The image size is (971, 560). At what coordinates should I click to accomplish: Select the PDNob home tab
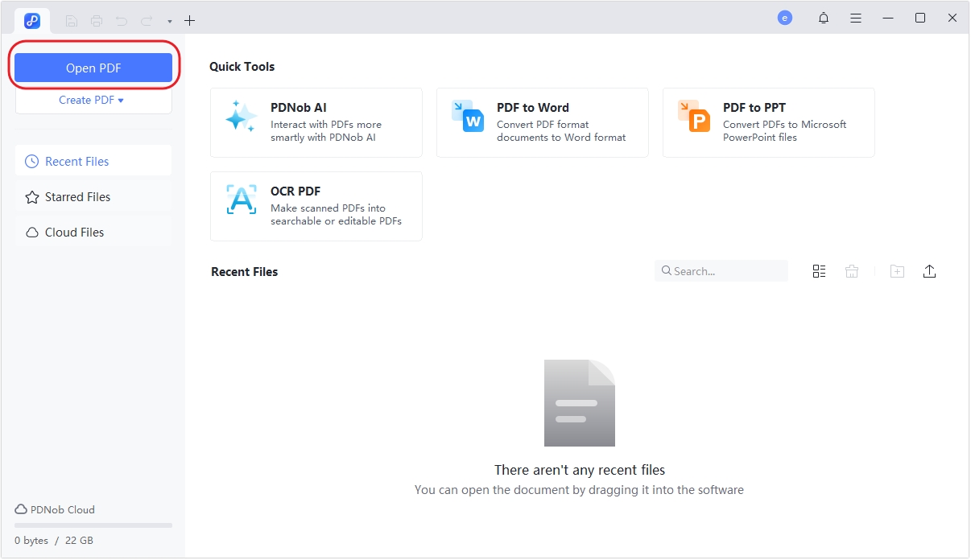point(31,20)
